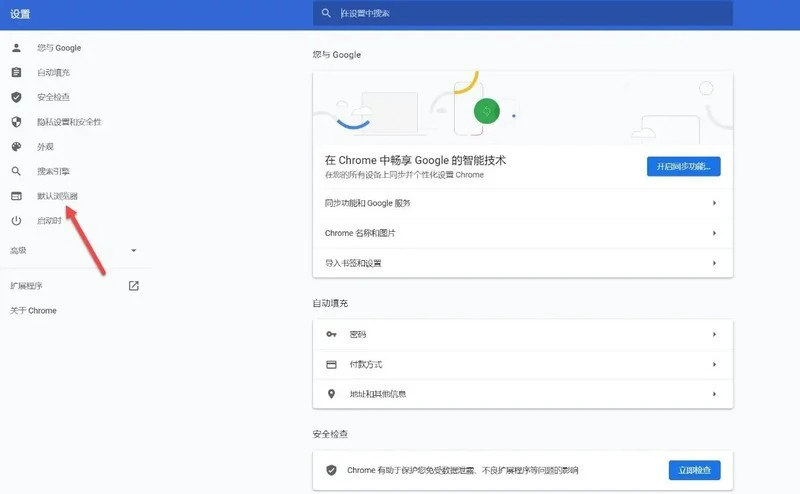Click the 在 Chrome 中畅享 Google 的智能技术 heading

click(x=415, y=160)
